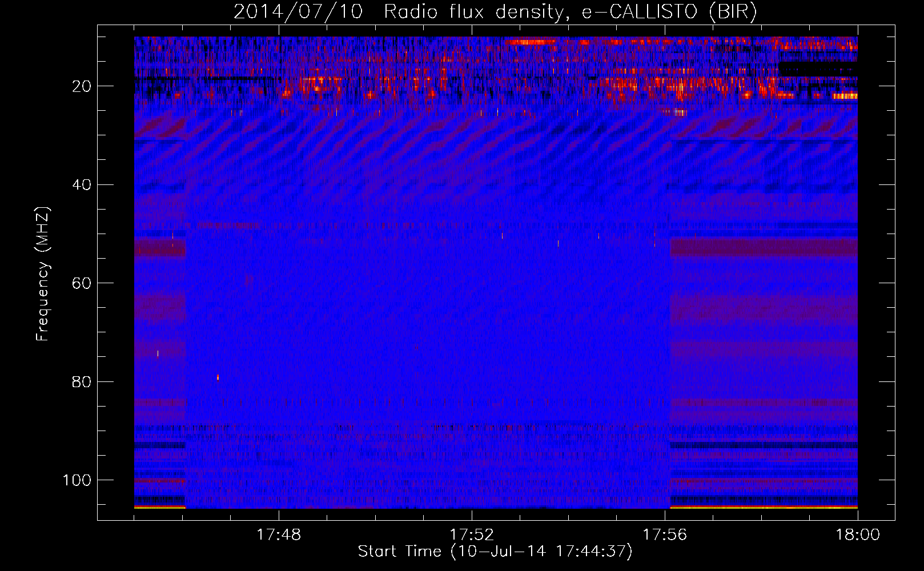Click the '60' frequency tick label

(x=82, y=283)
